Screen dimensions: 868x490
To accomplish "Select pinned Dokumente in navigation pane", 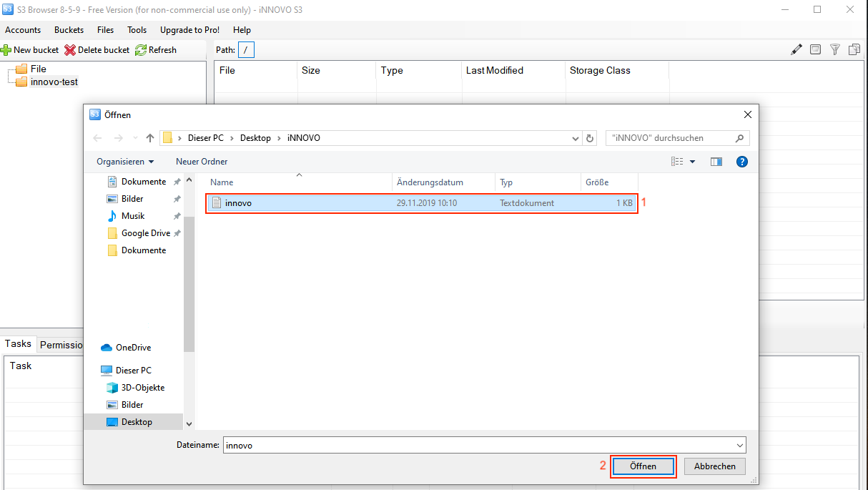I will click(x=143, y=182).
